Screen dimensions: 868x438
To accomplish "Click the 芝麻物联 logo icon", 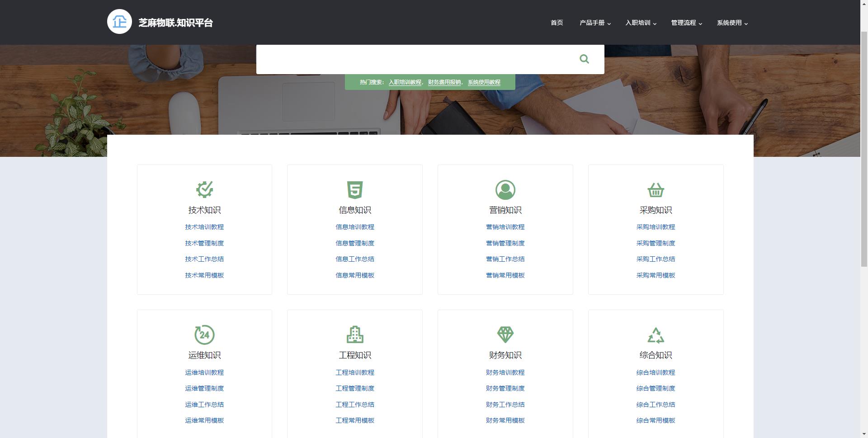I will point(119,22).
